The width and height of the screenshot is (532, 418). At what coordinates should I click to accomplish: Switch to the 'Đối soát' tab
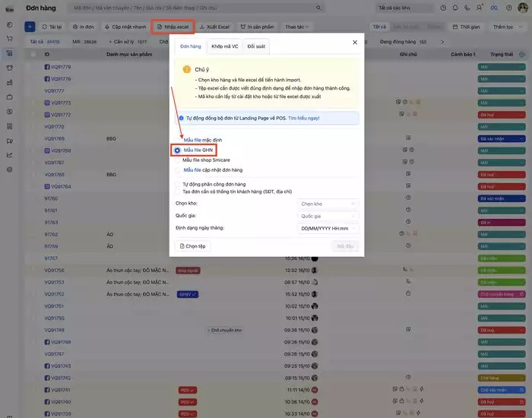(x=256, y=47)
